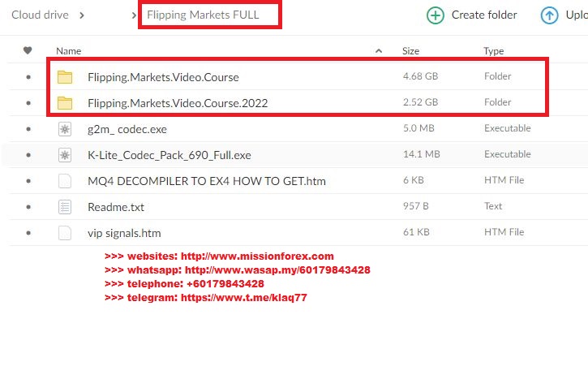
Task: Click the 5.0 MB size value
Action: [x=418, y=128]
